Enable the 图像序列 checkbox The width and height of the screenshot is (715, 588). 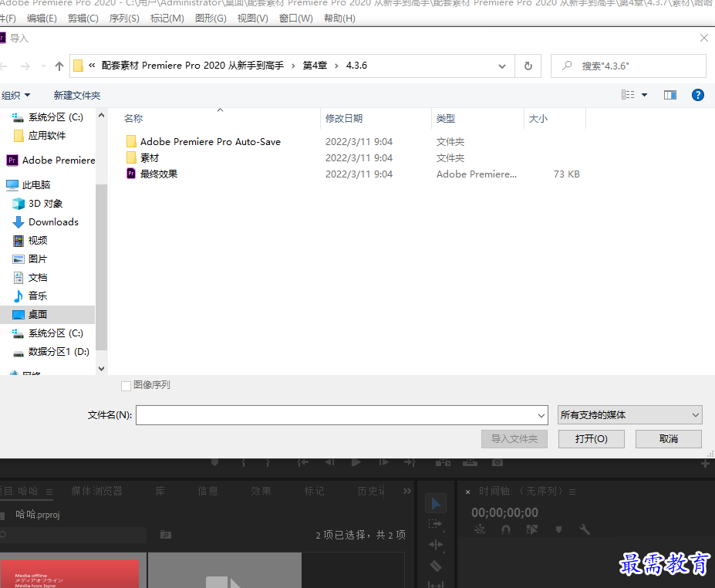click(126, 386)
